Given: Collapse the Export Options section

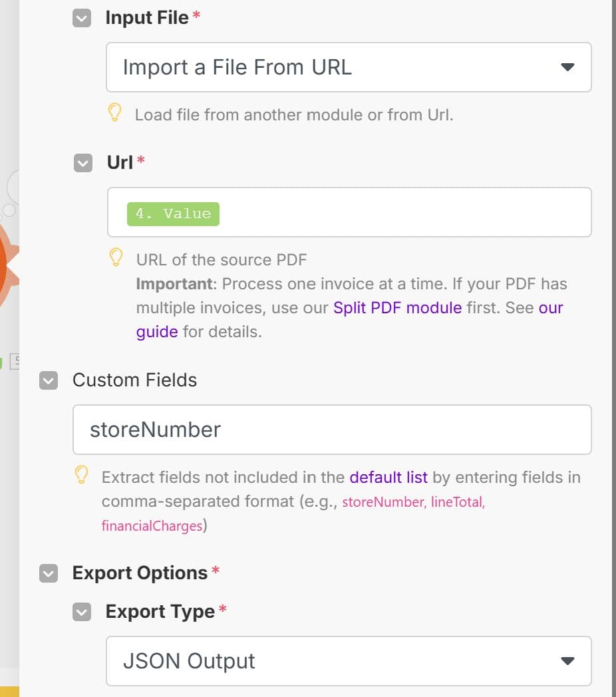Looking at the screenshot, I should click(48, 573).
